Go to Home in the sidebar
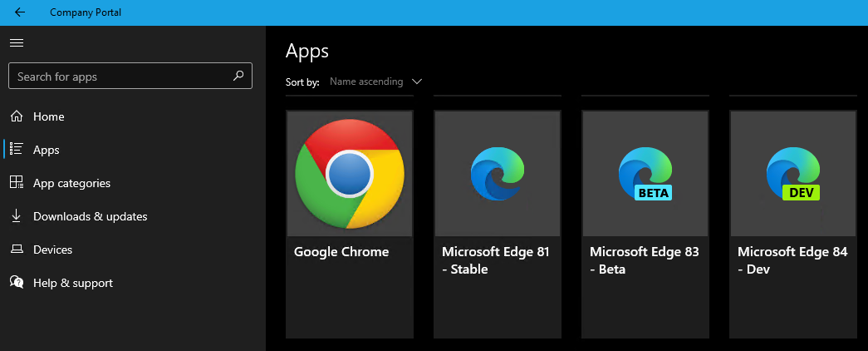 (x=48, y=116)
